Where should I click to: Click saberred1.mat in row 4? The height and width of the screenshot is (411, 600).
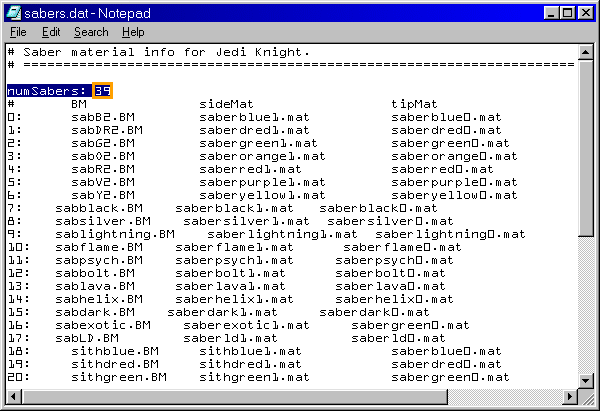click(250, 169)
